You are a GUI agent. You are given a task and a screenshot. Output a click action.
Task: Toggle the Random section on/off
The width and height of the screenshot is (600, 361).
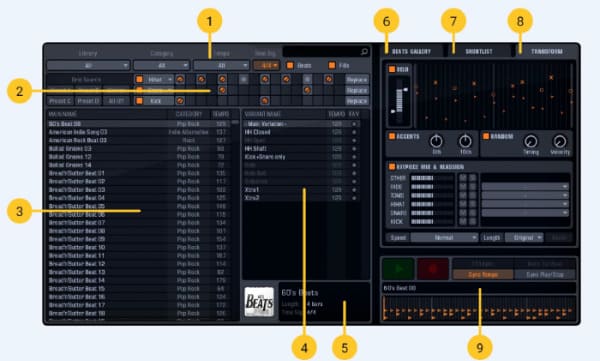click(x=486, y=136)
